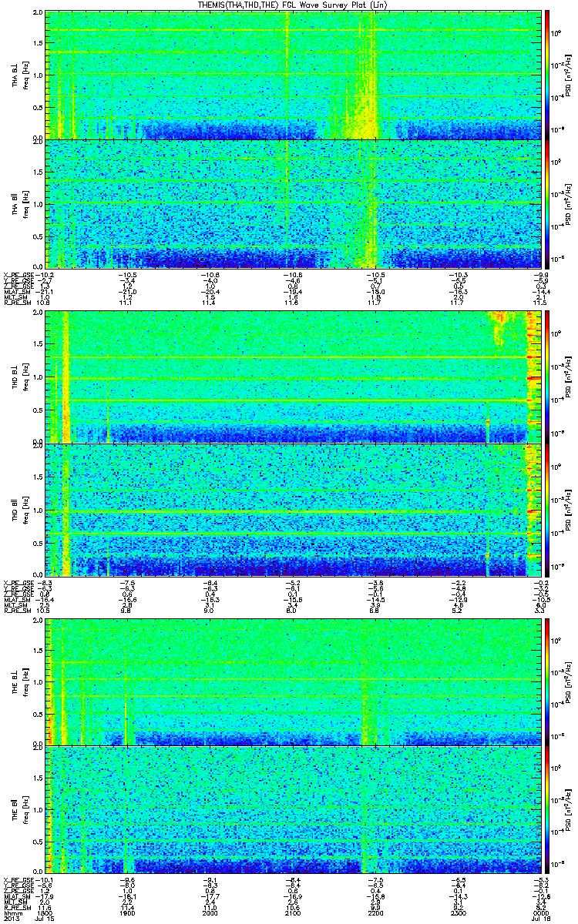
Task: Select the THA B⊥ spectrogram panel
Action: [291, 75]
